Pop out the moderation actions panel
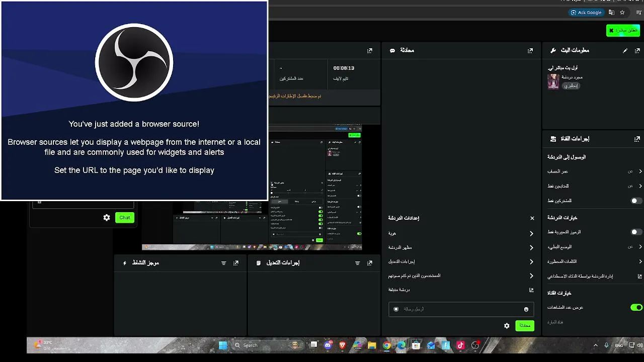Viewport: 644px width, 362px height. (370, 263)
